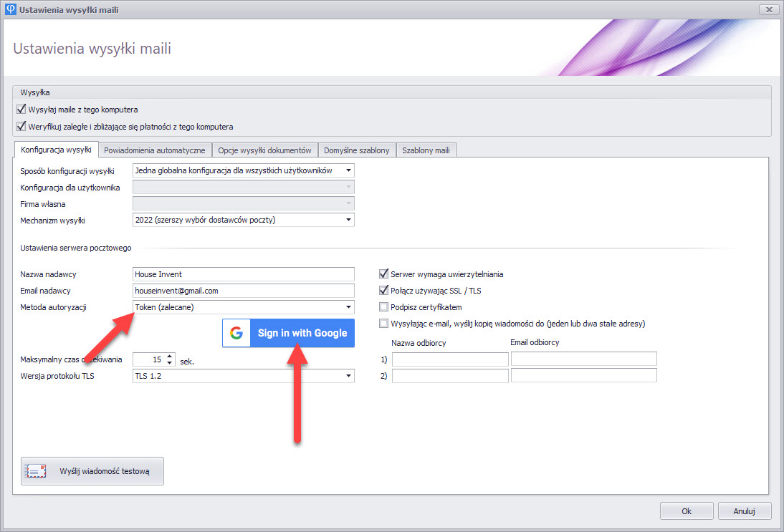Switch to 'Powiadomienia automatyczne' tab

coord(155,150)
